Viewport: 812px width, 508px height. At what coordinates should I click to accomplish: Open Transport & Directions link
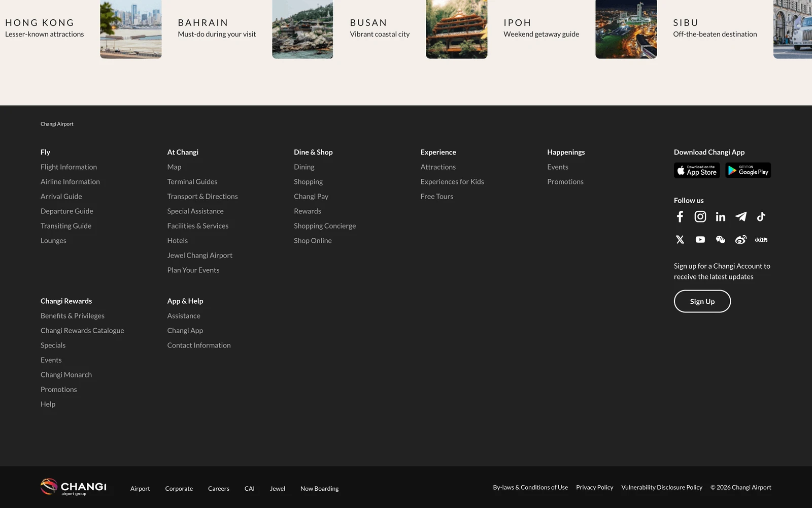tap(202, 197)
